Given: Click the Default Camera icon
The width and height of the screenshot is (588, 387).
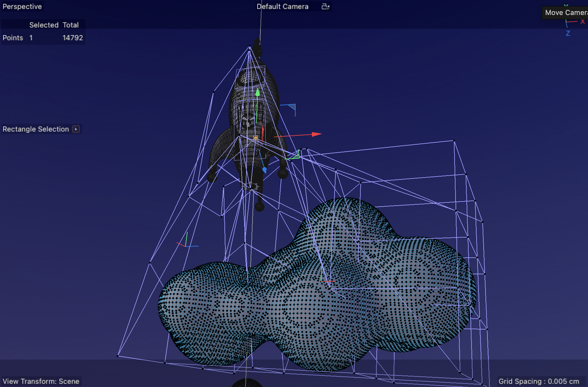Looking at the screenshot, I should click(325, 6).
